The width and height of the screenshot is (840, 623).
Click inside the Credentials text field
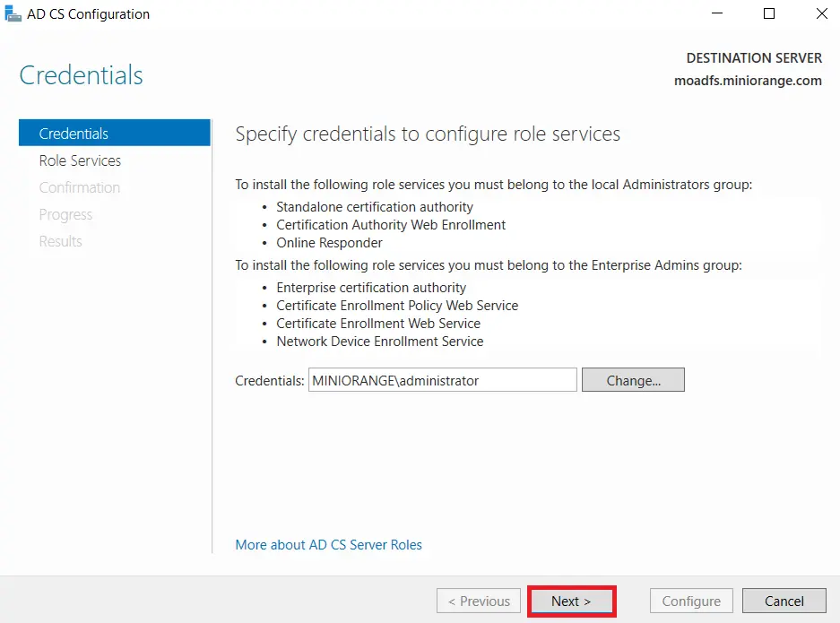pyautogui.click(x=442, y=379)
